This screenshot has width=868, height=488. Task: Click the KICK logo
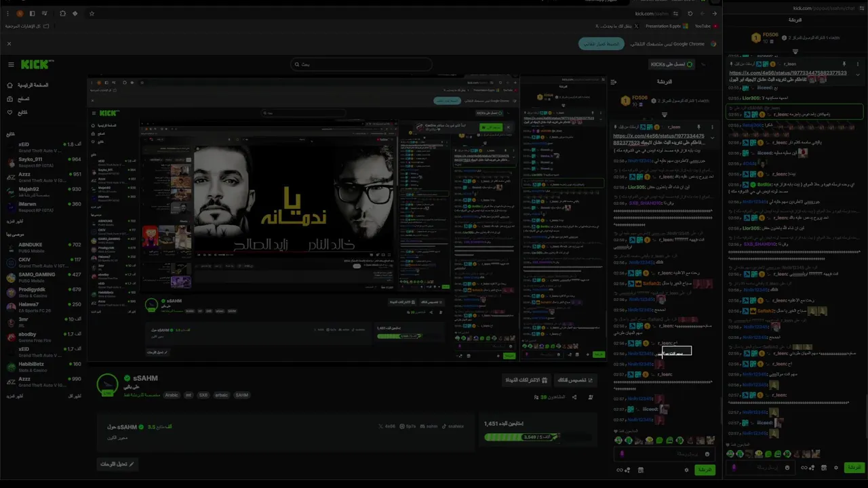tap(36, 64)
